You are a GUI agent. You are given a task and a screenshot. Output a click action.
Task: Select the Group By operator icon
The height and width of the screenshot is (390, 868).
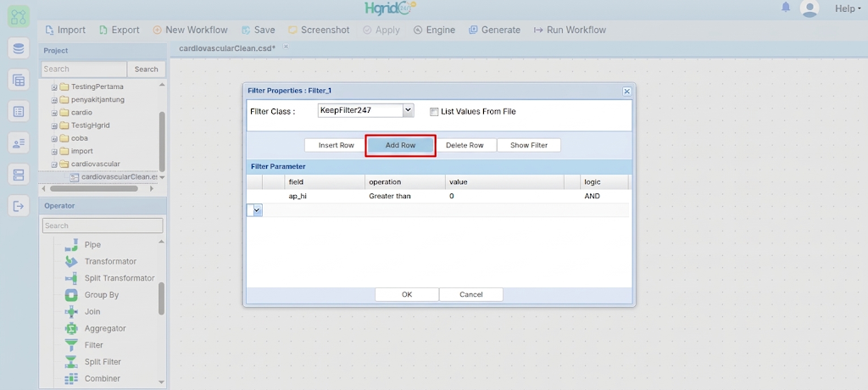pyautogui.click(x=71, y=295)
